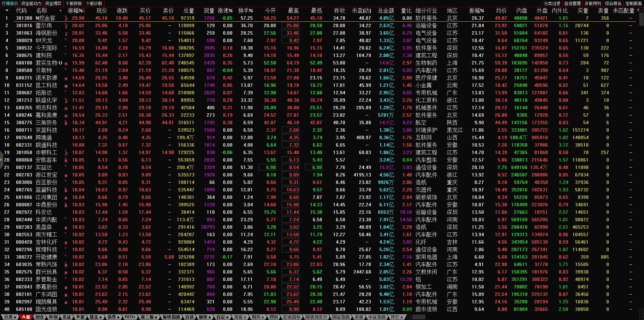The height and width of the screenshot is (320, 644).
Task: Expand the 新三板 tab menu
Action: pos(149,317)
